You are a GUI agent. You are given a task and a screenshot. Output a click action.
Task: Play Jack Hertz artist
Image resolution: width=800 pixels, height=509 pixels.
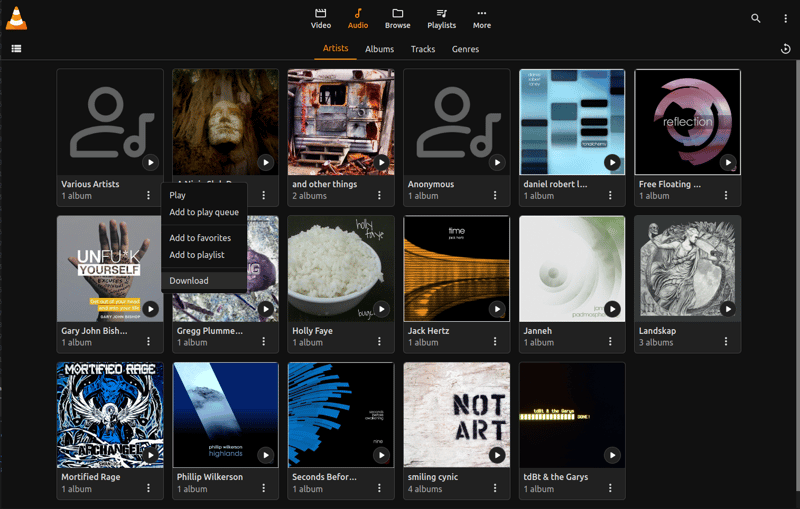pos(497,309)
